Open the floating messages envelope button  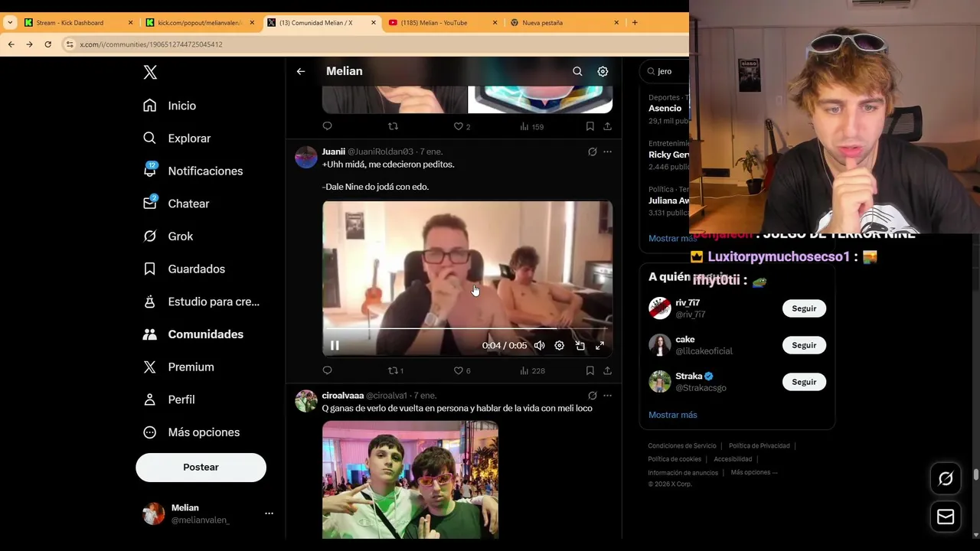click(946, 517)
